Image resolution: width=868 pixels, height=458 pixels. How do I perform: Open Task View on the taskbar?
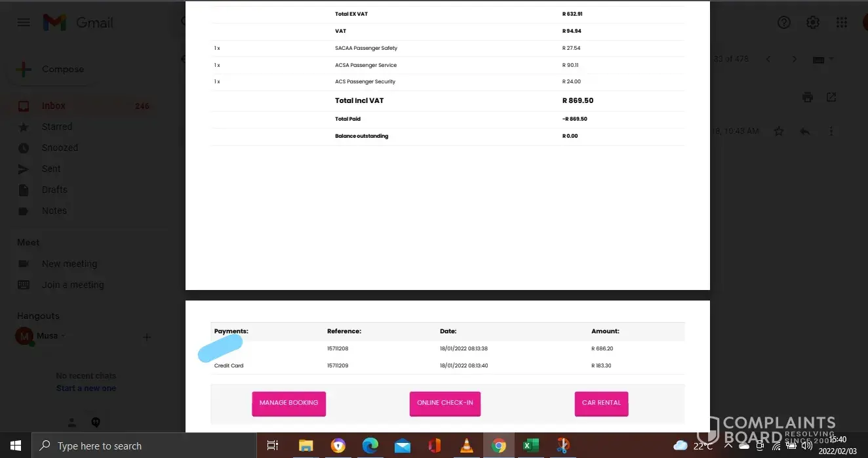[x=273, y=446]
